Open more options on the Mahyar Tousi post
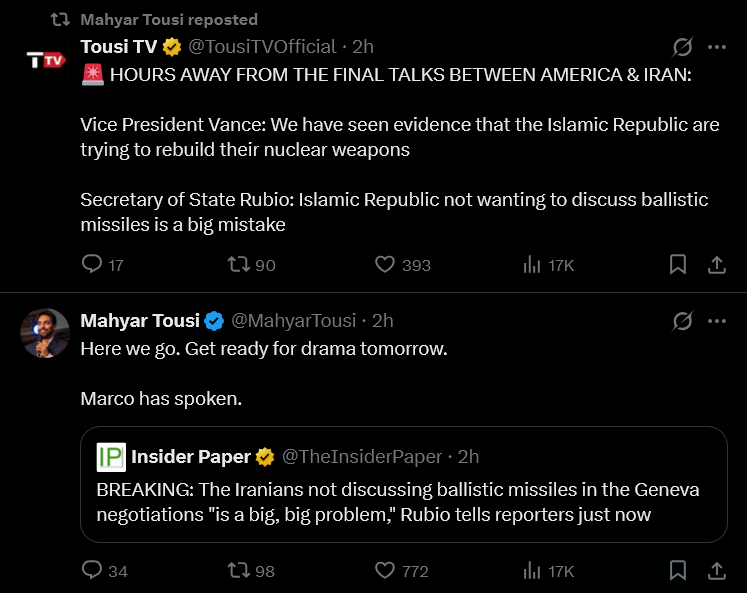 (716, 321)
